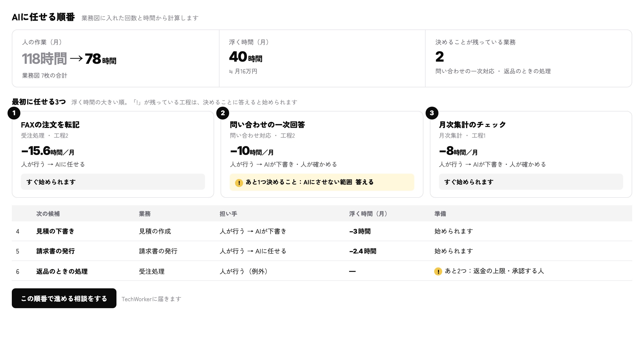This screenshot has width=644, height=343.
Task: Open the 月次集計のチェック card title
Action: [472, 125]
